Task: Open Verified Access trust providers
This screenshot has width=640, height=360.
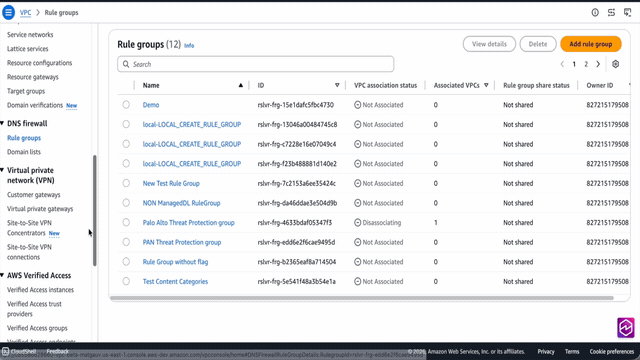Action: click(34, 309)
